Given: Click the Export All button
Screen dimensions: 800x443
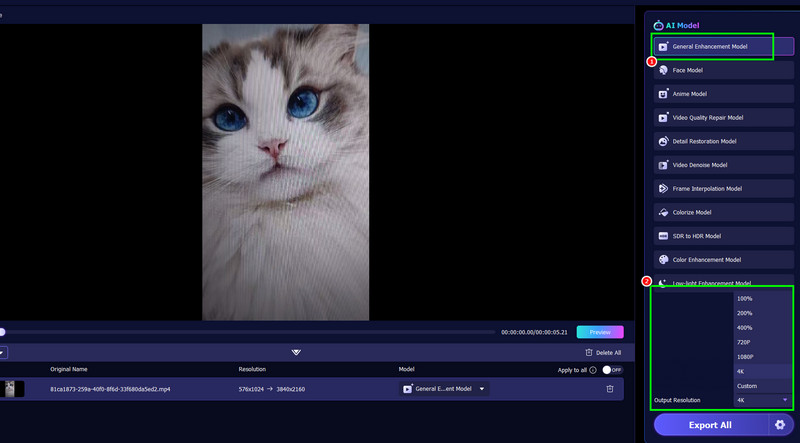Looking at the screenshot, I should pyautogui.click(x=710, y=425).
